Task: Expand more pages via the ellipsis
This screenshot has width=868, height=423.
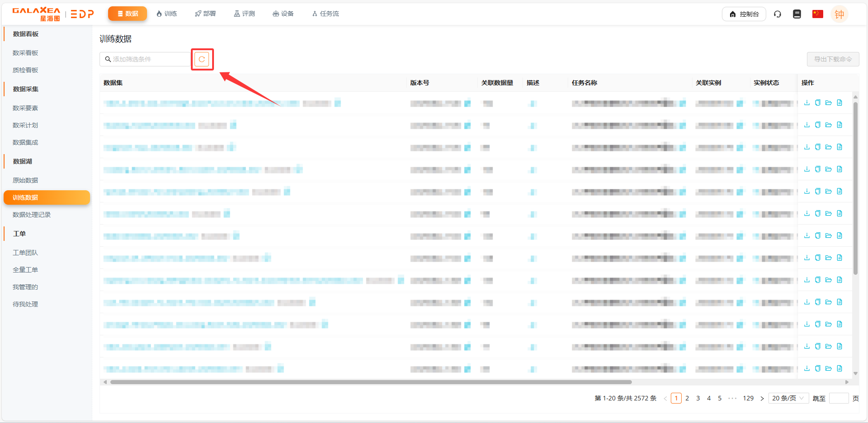Action: 732,398
